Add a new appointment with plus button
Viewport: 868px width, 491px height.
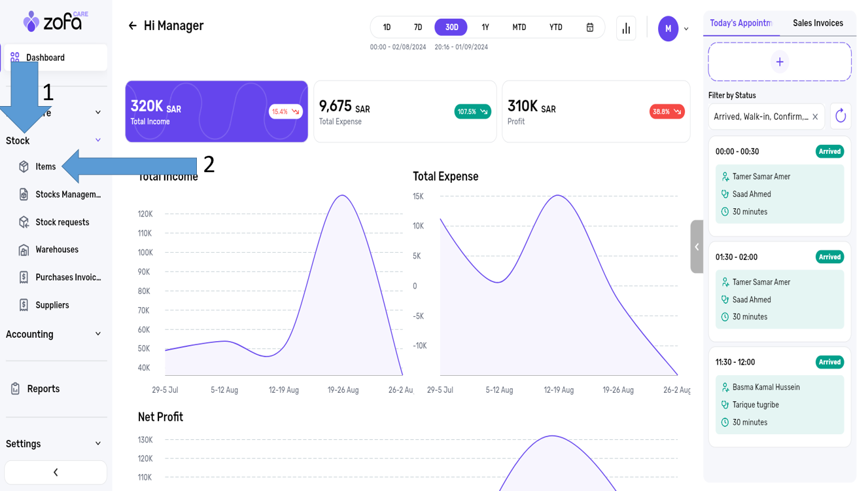click(x=780, y=62)
